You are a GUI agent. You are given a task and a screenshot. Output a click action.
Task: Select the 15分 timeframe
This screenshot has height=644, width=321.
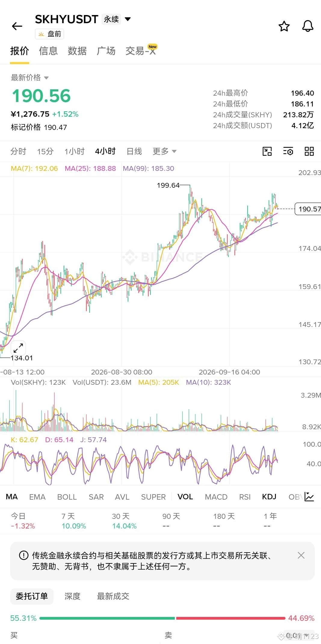[x=45, y=151]
